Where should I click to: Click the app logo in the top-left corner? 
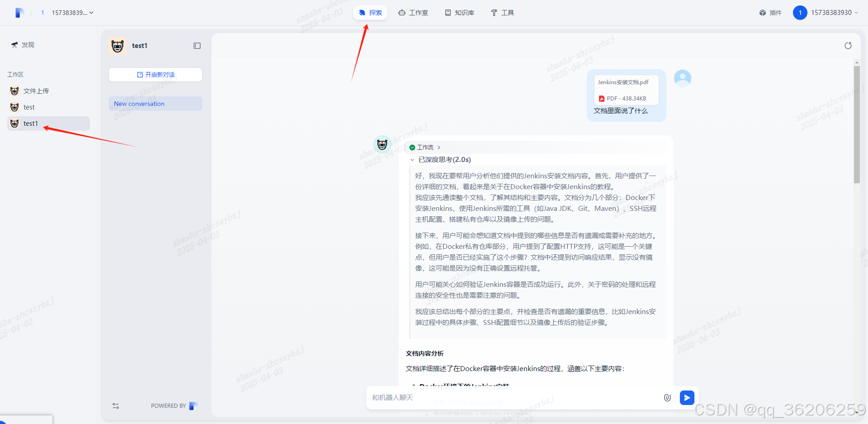point(19,13)
